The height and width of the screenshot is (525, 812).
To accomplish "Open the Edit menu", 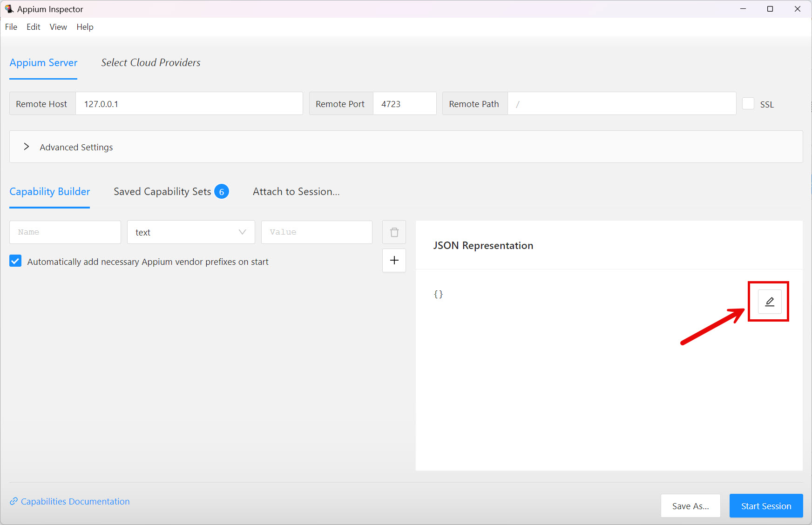I will [x=34, y=27].
